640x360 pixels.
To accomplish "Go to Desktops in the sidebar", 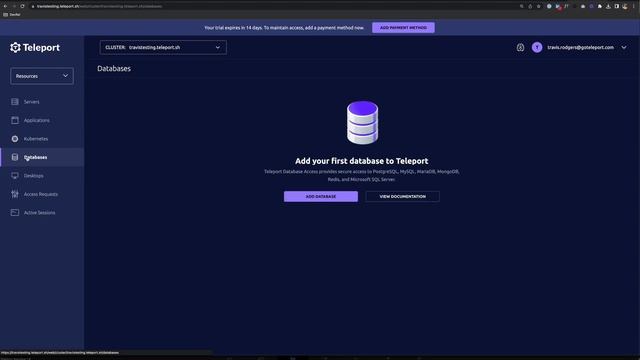I will pyautogui.click(x=42, y=176).
